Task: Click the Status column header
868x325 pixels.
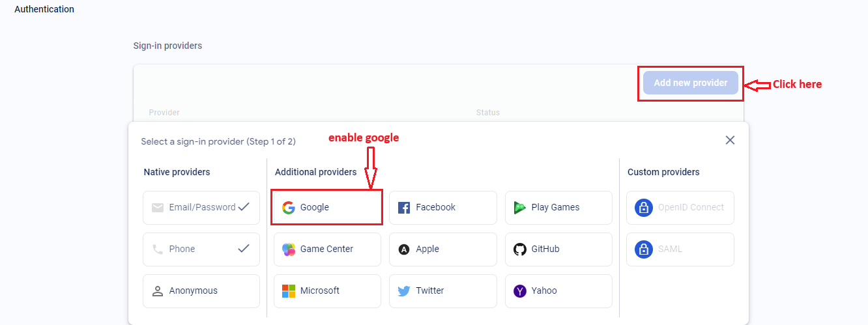Action: click(x=487, y=113)
